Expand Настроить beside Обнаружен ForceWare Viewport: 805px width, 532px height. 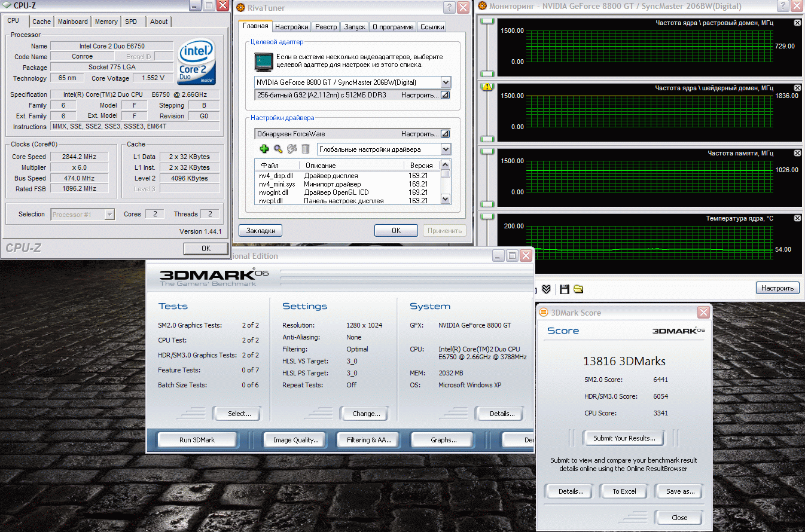[x=444, y=134]
